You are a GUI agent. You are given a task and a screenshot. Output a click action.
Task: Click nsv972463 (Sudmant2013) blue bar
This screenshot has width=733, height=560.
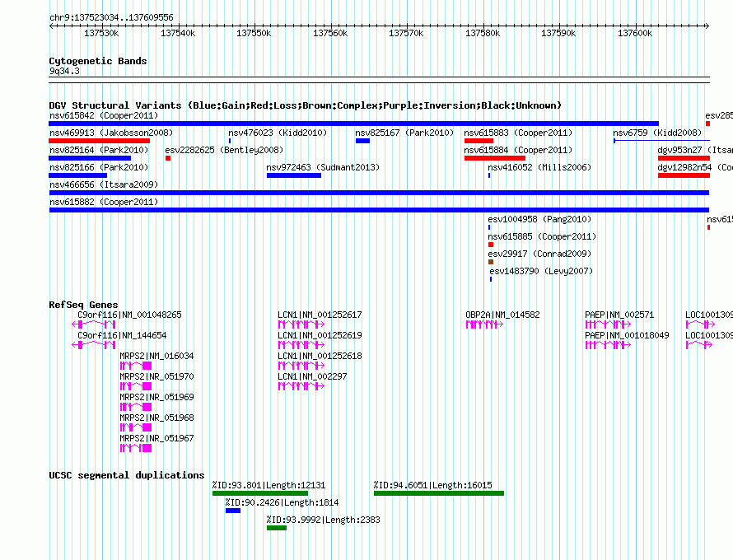tap(294, 175)
